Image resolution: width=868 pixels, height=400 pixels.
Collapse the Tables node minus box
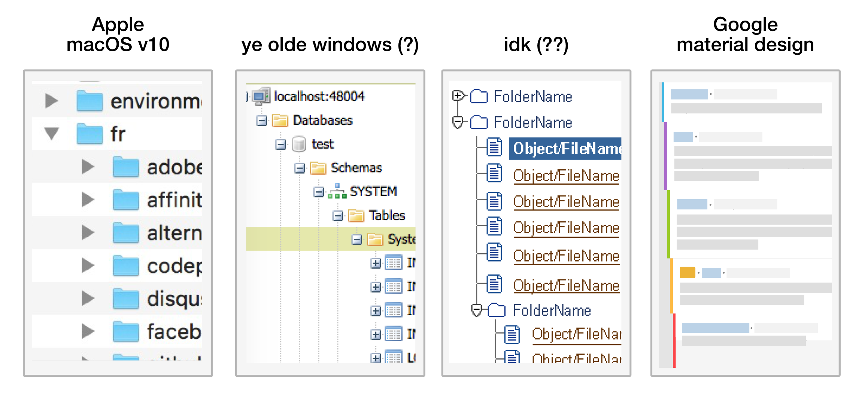(x=338, y=216)
